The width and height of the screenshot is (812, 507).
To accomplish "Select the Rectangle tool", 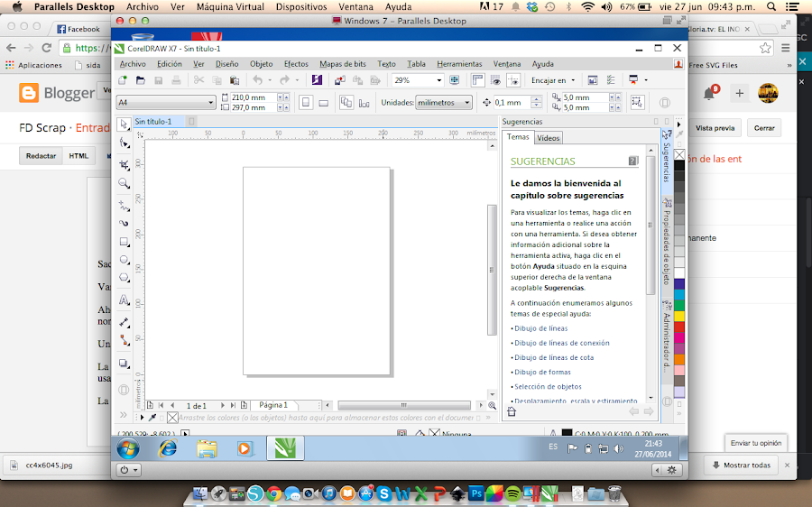I will (x=124, y=242).
